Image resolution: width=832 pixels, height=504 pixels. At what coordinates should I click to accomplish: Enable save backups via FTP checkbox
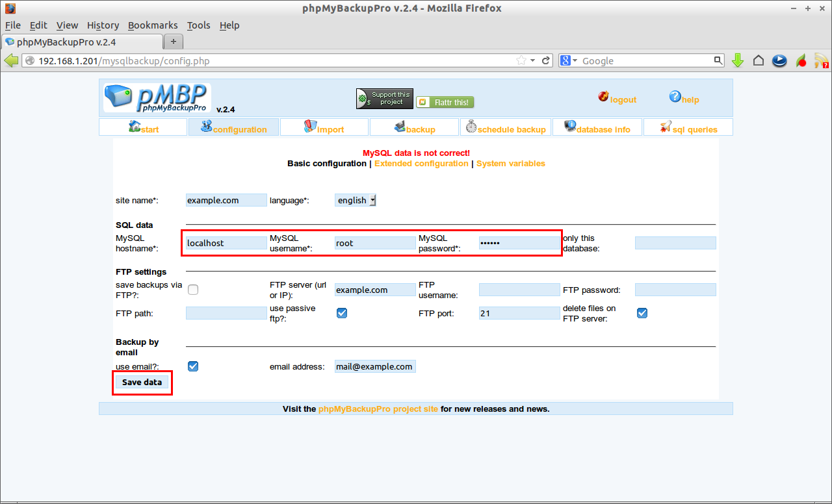(x=193, y=290)
